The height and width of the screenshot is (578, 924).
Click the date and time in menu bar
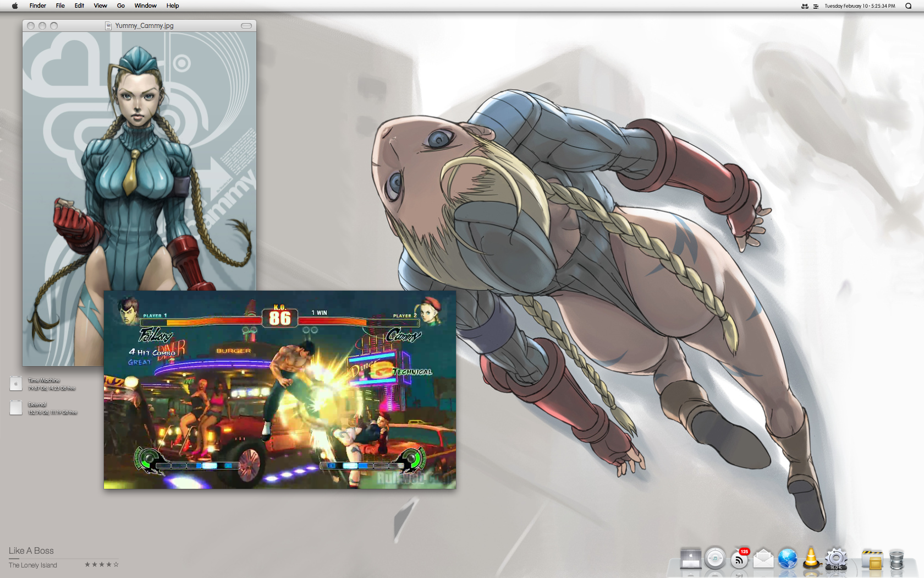click(x=860, y=6)
